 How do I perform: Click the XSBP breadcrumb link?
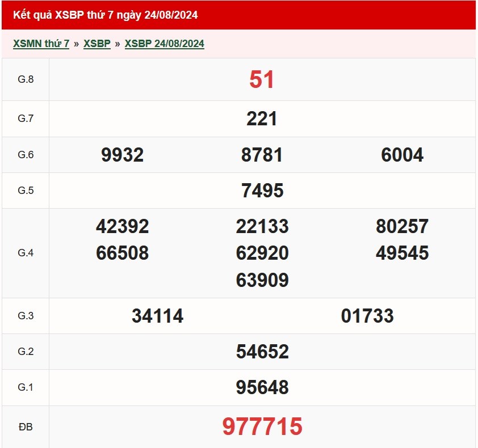pos(97,44)
